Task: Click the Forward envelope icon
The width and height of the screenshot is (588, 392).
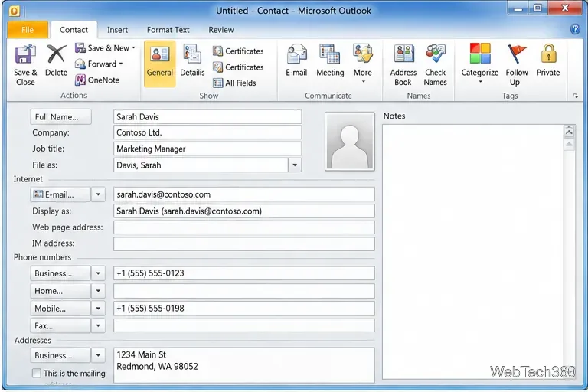Action: (x=80, y=64)
